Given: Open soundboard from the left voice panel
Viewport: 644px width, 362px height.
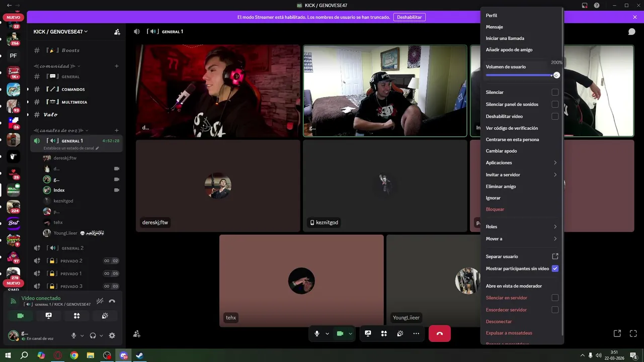Looking at the screenshot, I should (x=105, y=316).
